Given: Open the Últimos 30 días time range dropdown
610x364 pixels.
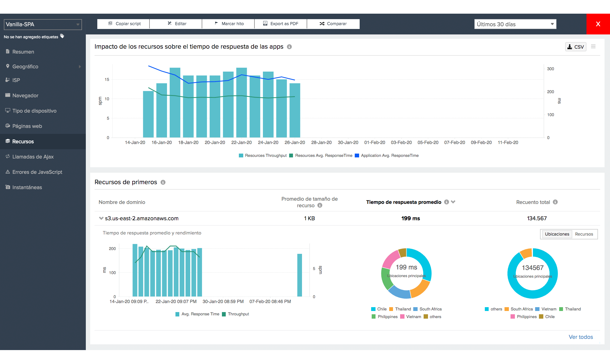Looking at the screenshot, I should [x=515, y=24].
